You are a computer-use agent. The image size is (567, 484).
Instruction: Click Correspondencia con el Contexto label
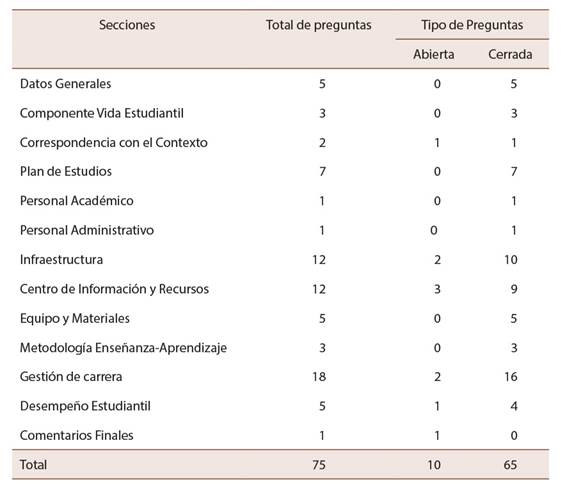coord(114,143)
